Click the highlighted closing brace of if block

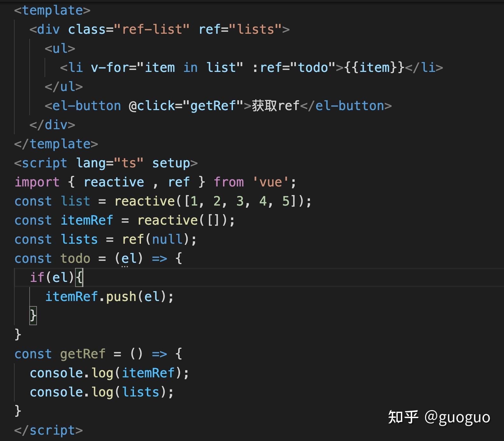33,316
